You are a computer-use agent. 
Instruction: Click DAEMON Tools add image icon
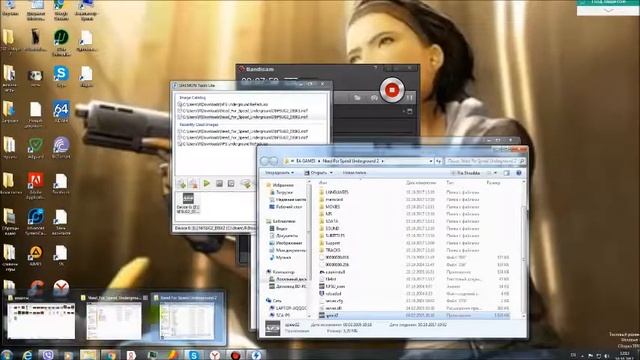(x=182, y=184)
